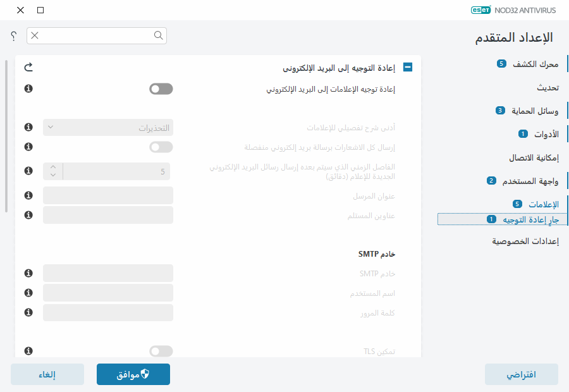Click the عنوان المرسل input field
The height and width of the screenshot is (392, 569).
pos(107,195)
